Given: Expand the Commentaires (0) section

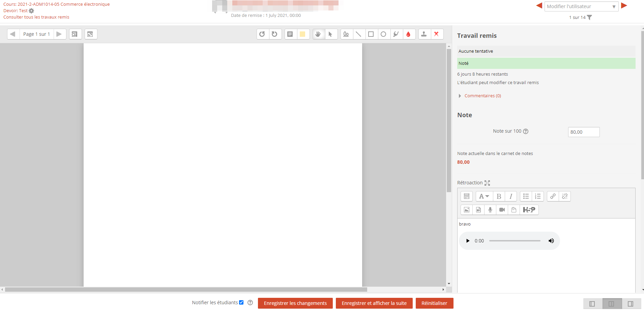Looking at the screenshot, I should (482, 96).
